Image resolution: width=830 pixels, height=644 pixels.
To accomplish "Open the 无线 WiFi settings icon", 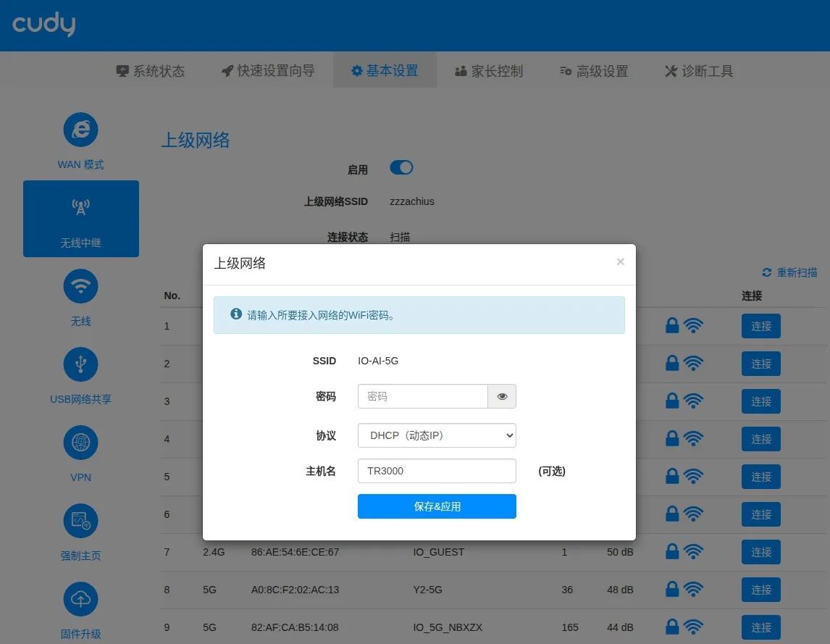I will tap(80, 287).
